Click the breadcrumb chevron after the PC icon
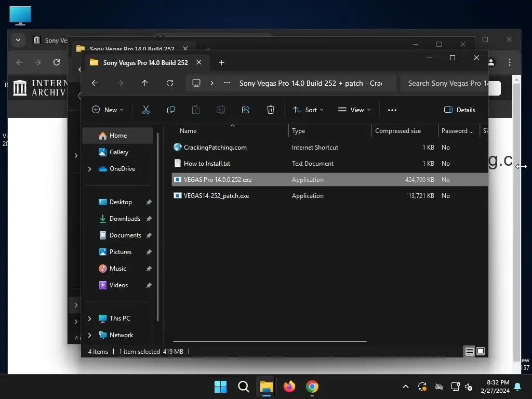Screen dimensions: 532x399 coord(212,83)
